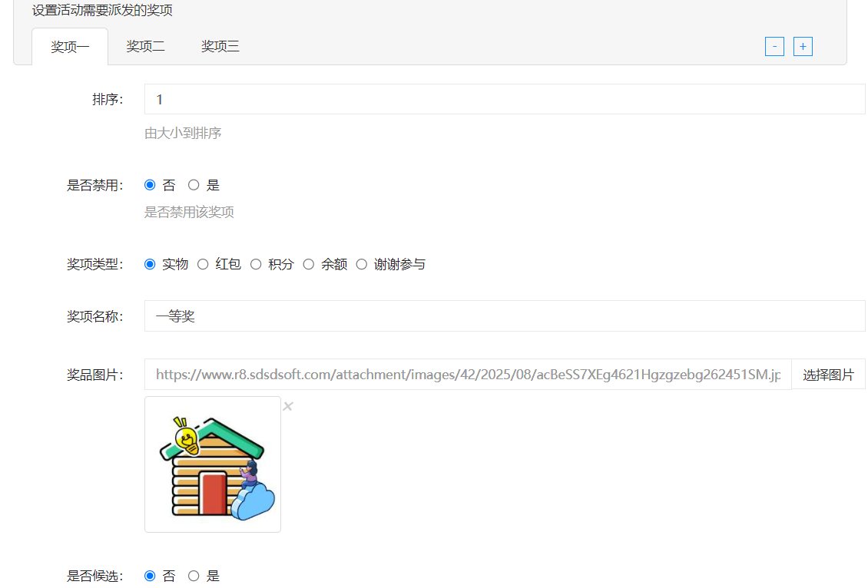Select 谢谢参与 award type option
The image size is (868, 588).
(x=361, y=263)
